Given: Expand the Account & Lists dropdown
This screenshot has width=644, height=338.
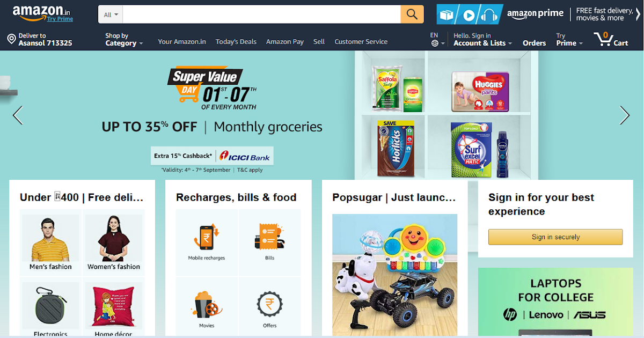Looking at the screenshot, I should pyautogui.click(x=482, y=39).
